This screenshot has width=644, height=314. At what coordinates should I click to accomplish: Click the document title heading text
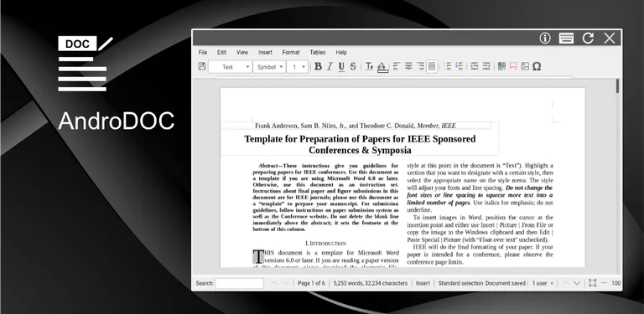(x=360, y=144)
